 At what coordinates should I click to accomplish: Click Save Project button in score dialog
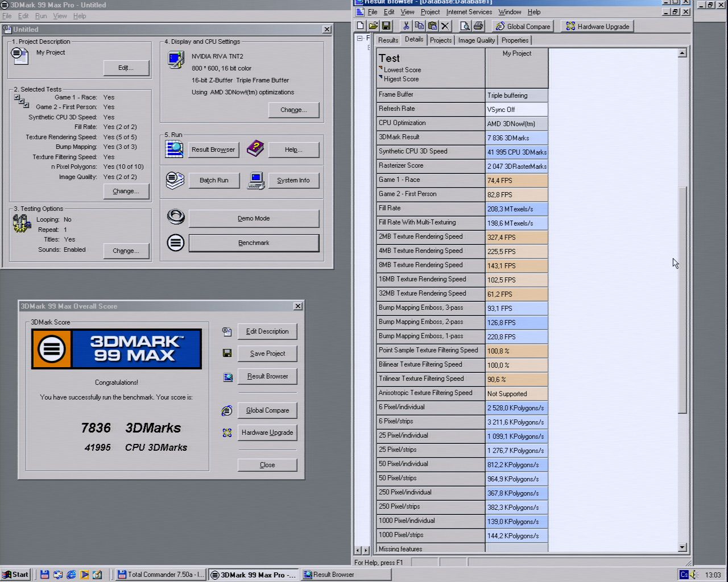(x=267, y=354)
